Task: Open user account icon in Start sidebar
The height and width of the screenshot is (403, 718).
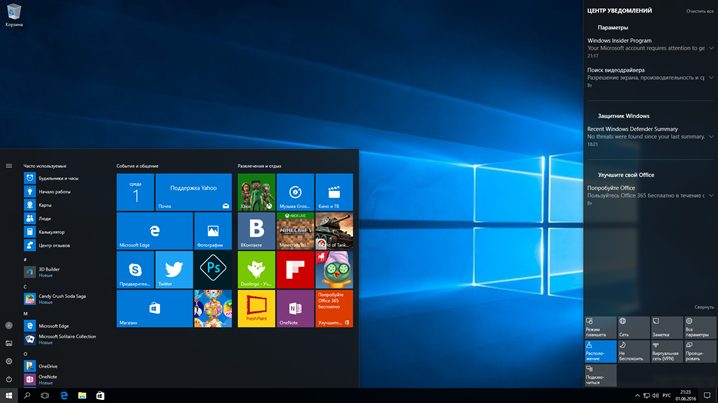Action: 9,325
